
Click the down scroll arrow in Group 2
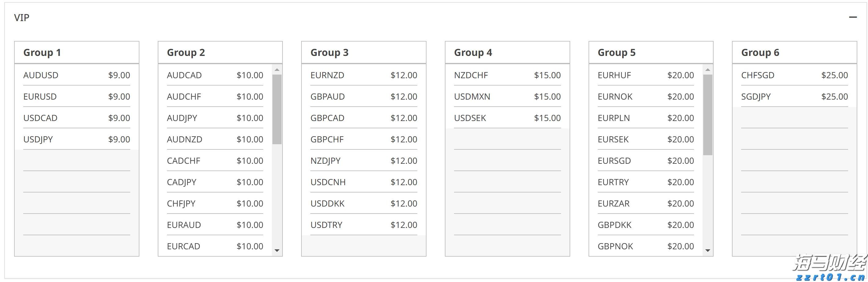(277, 251)
